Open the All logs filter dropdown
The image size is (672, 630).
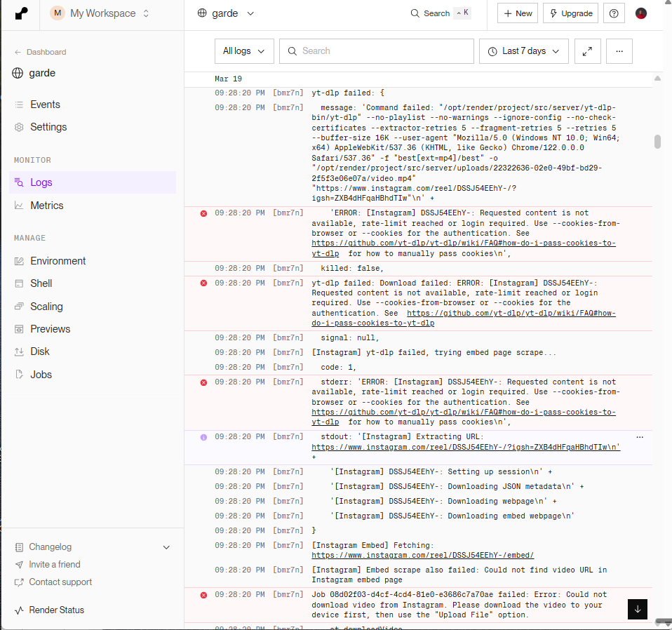click(243, 51)
